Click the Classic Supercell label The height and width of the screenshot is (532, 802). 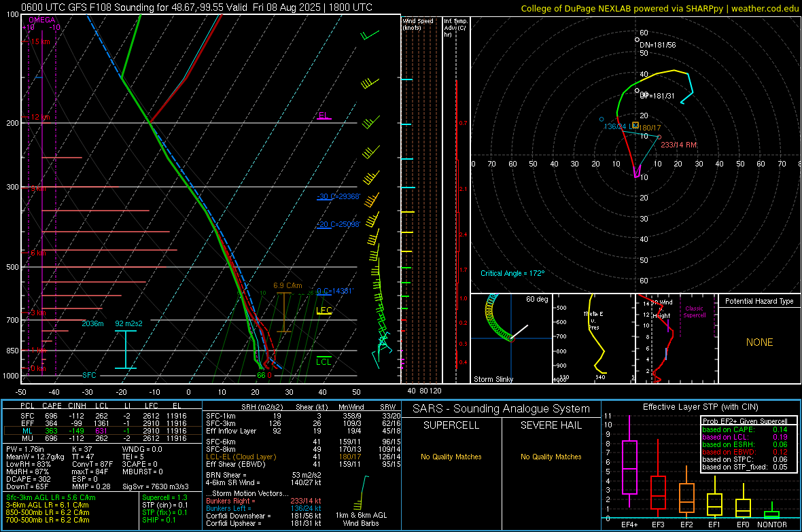(694, 312)
